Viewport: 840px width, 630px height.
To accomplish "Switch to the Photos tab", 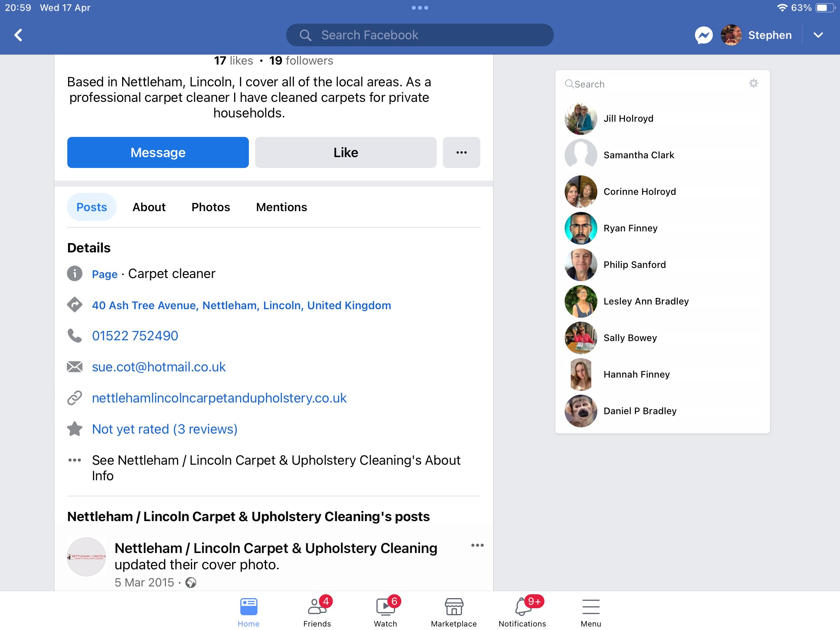I will point(211,207).
